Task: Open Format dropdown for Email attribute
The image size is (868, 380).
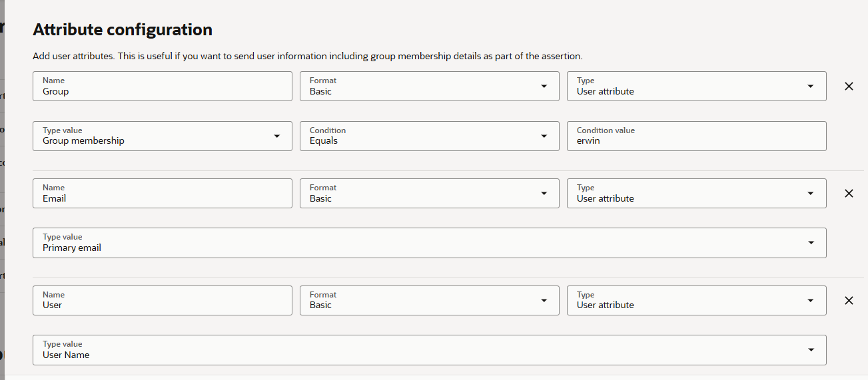Action: pyautogui.click(x=429, y=194)
